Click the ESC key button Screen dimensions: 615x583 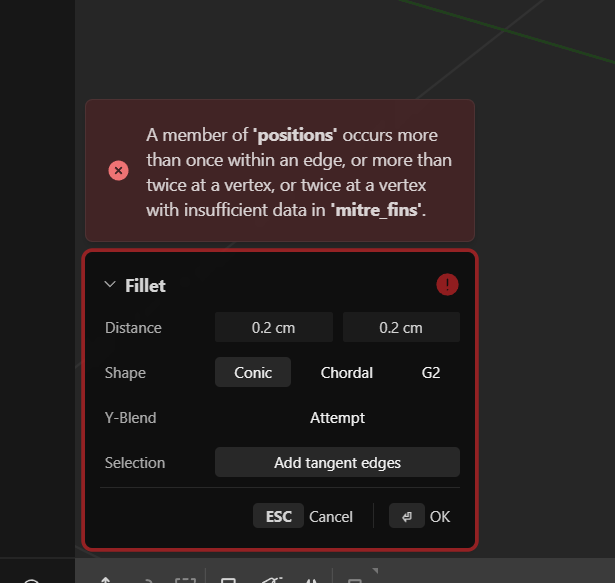(278, 516)
